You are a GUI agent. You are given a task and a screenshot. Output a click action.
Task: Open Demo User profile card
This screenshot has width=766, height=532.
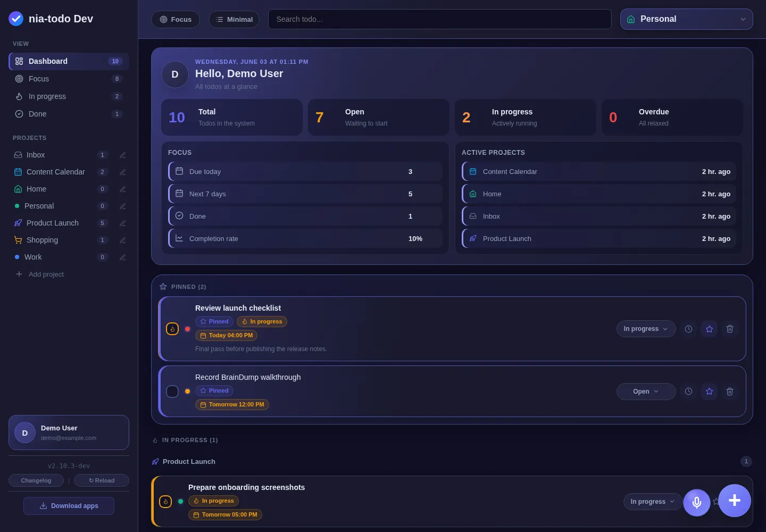pyautogui.click(x=69, y=433)
